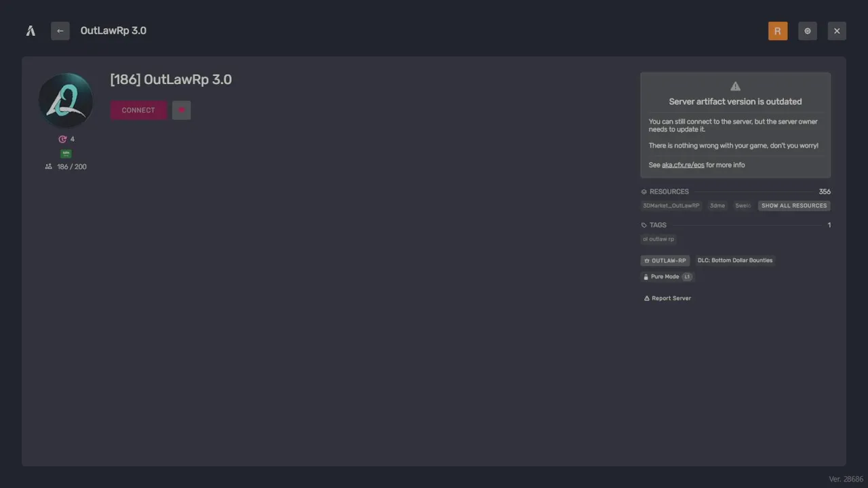Open the orange R user profile button

pos(778,30)
